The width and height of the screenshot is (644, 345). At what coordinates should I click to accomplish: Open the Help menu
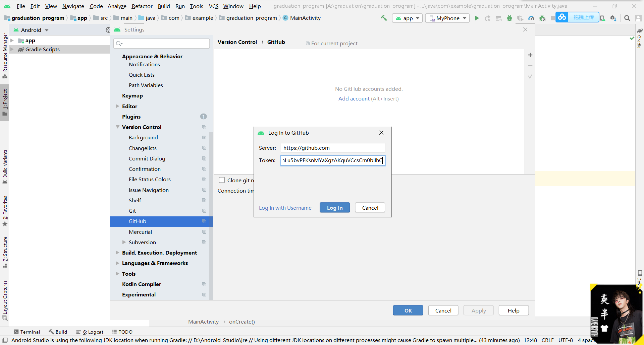point(255,6)
